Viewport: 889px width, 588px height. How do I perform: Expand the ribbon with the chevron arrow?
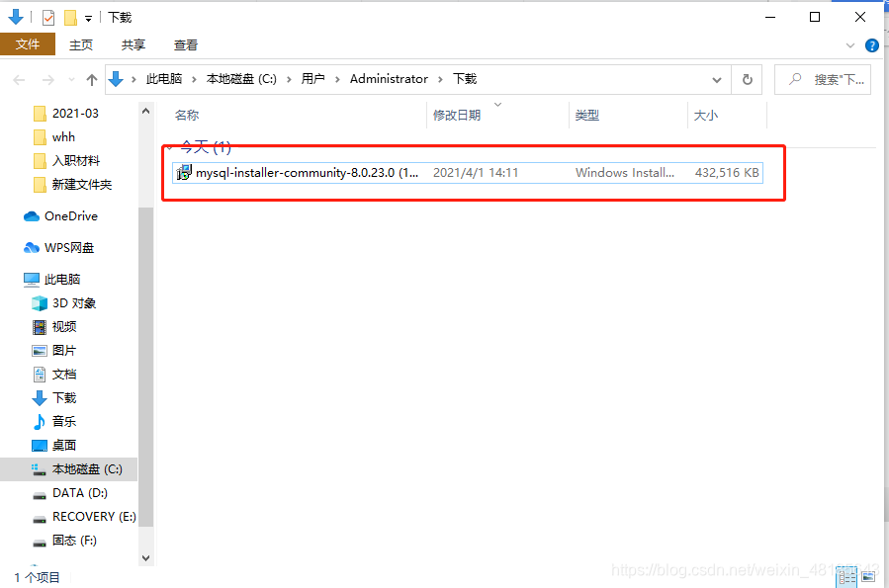849,45
